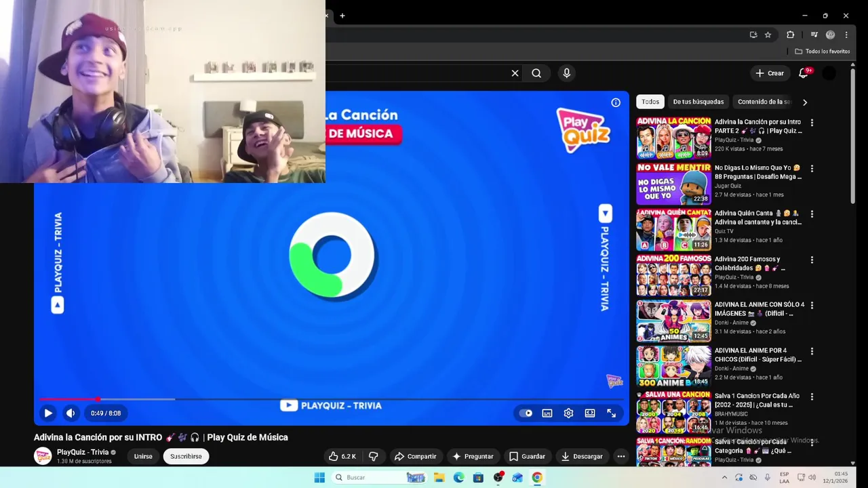Start voice search with the microphone

(x=567, y=73)
